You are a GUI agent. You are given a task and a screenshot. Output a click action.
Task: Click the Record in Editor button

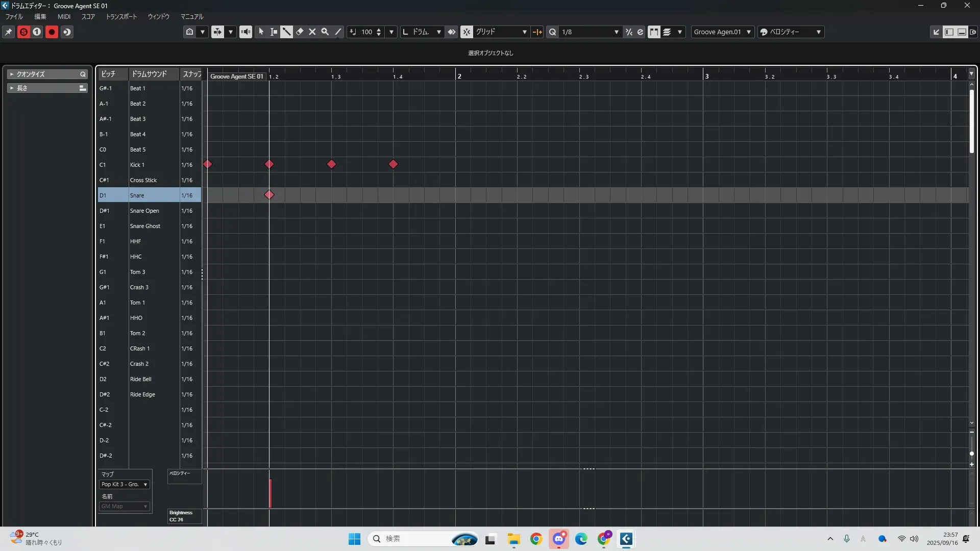pyautogui.click(x=52, y=32)
